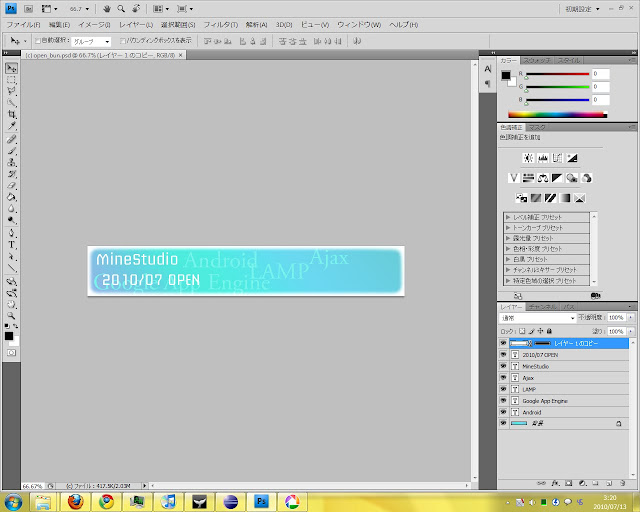Switch to the チャンネル tab
Image resolution: width=640 pixels, height=512 pixels.
pyautogui.click(x=542, y=307)
